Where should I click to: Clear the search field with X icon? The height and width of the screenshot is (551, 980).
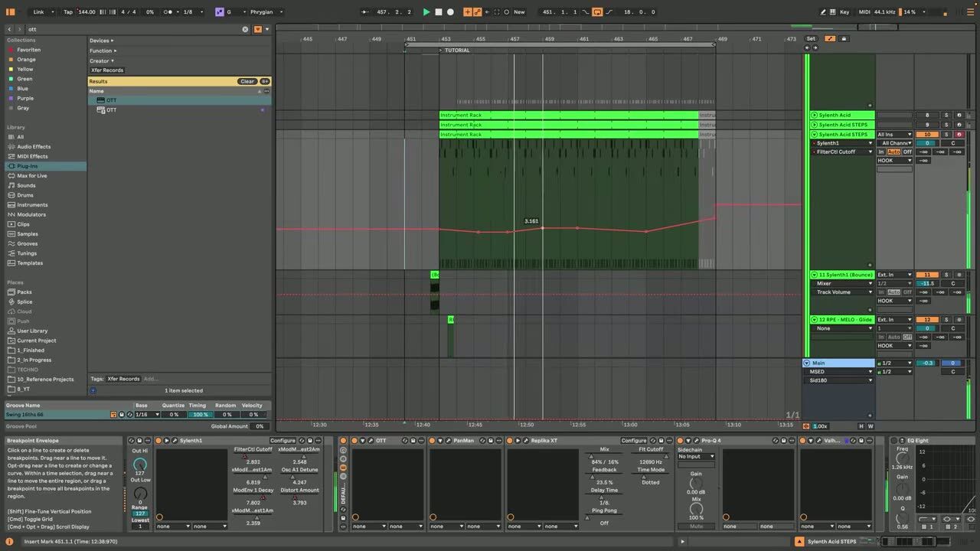pyautogui.click(x=245, y=29)
